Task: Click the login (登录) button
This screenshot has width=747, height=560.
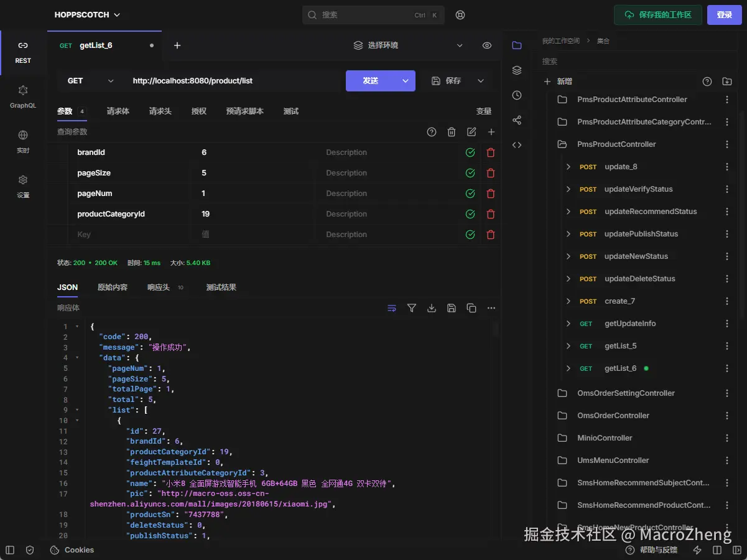Action: click(725, 15)
